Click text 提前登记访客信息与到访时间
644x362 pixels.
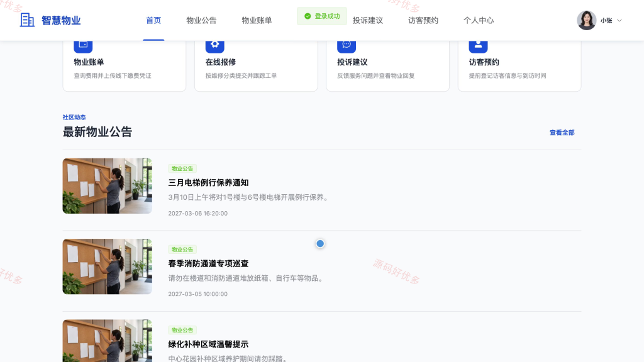pos(508,75)
